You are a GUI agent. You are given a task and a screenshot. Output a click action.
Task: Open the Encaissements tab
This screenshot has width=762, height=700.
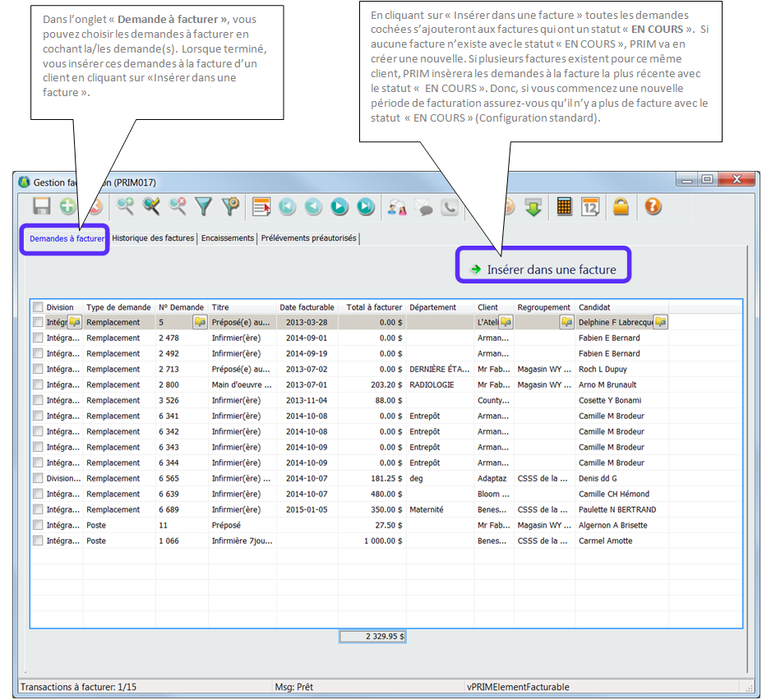tap(228, 238)
